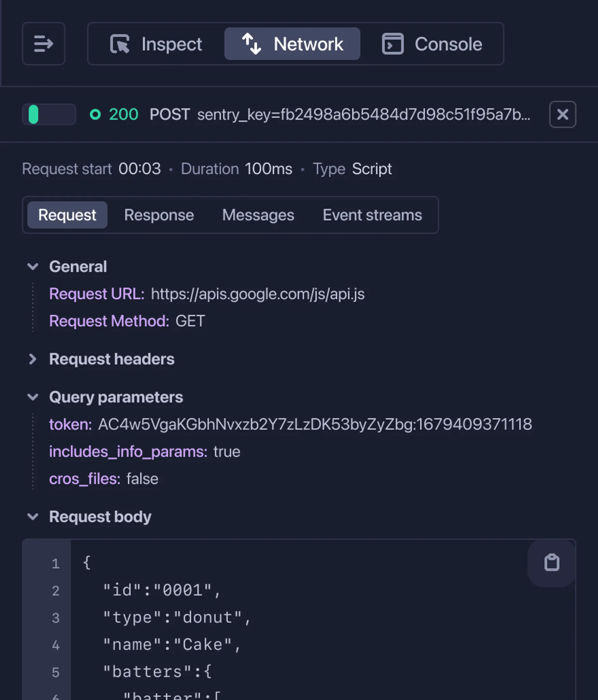
Task: Switch to the Response tab
Action: click(x=159, y=215)
